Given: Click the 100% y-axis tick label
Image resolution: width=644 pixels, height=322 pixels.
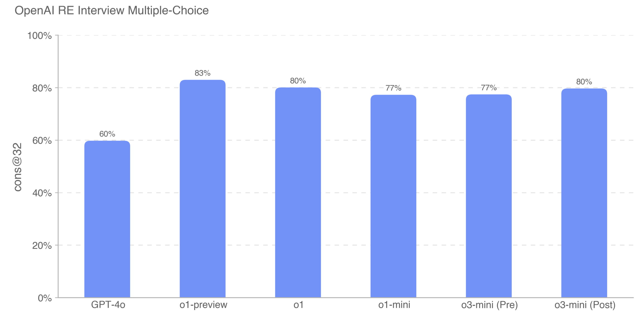Looking at the screenshot, I should coord(40,36).
